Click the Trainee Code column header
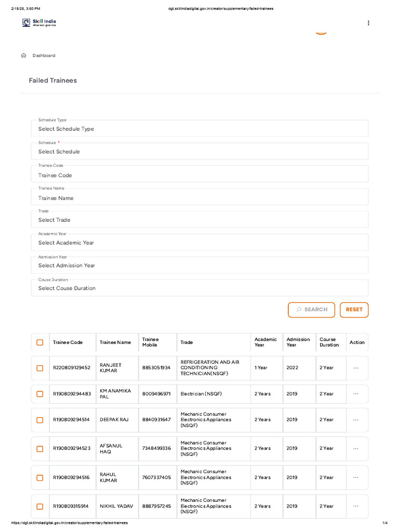Screen dimensions: 399x532 coord(68,342)
